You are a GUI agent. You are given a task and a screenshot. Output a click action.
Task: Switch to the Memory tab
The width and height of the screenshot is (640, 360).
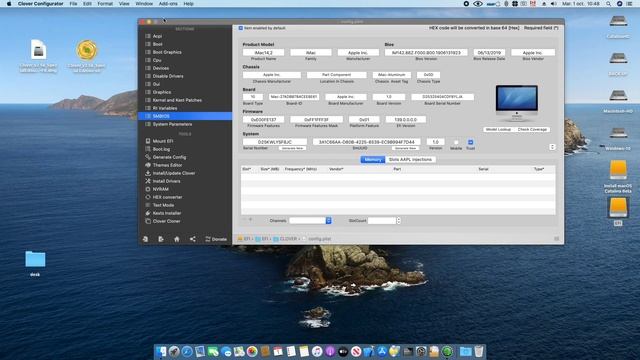pos(373,160)
